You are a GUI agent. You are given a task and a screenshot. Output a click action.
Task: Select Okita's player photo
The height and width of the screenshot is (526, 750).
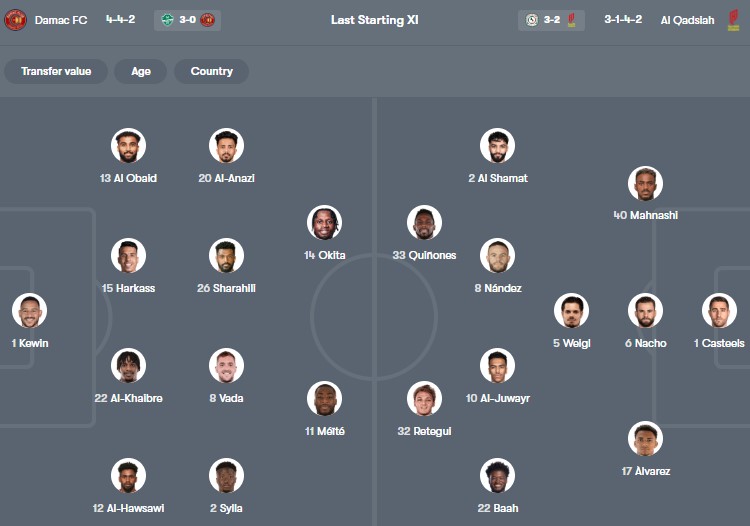(324, 223)
